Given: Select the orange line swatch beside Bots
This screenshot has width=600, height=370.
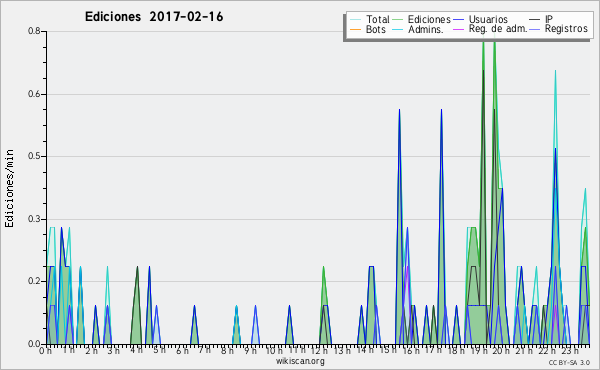Looking at the screenshot, I should click(x=355, y=29).
